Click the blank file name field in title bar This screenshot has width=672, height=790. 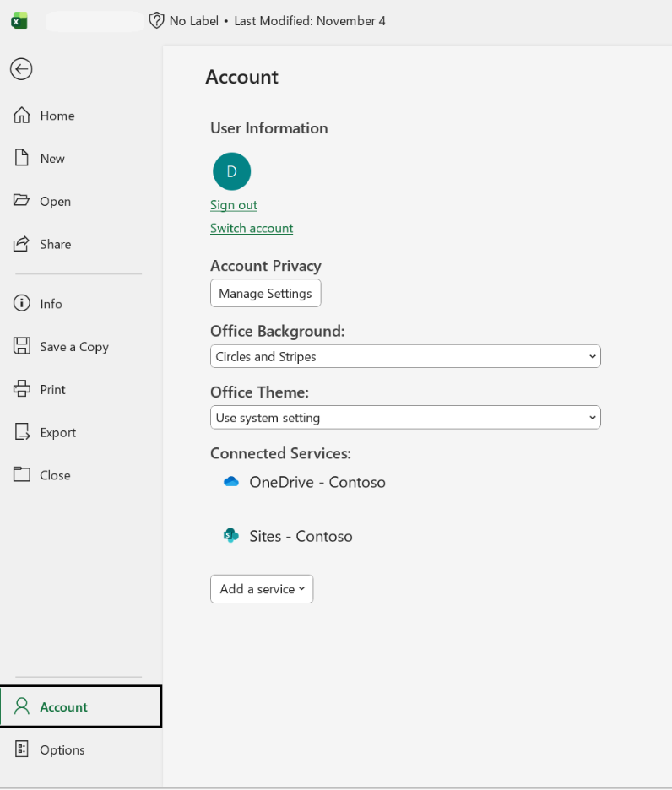(95, 21)
